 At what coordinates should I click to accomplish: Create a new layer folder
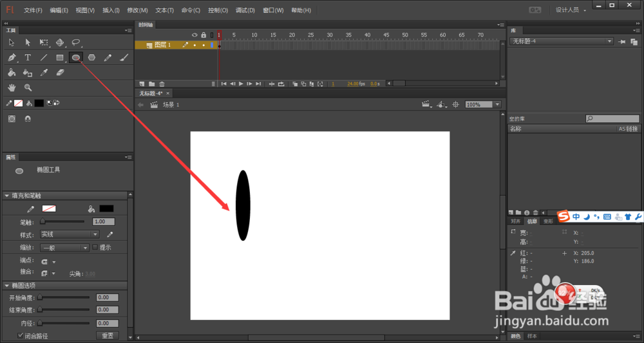151,84
